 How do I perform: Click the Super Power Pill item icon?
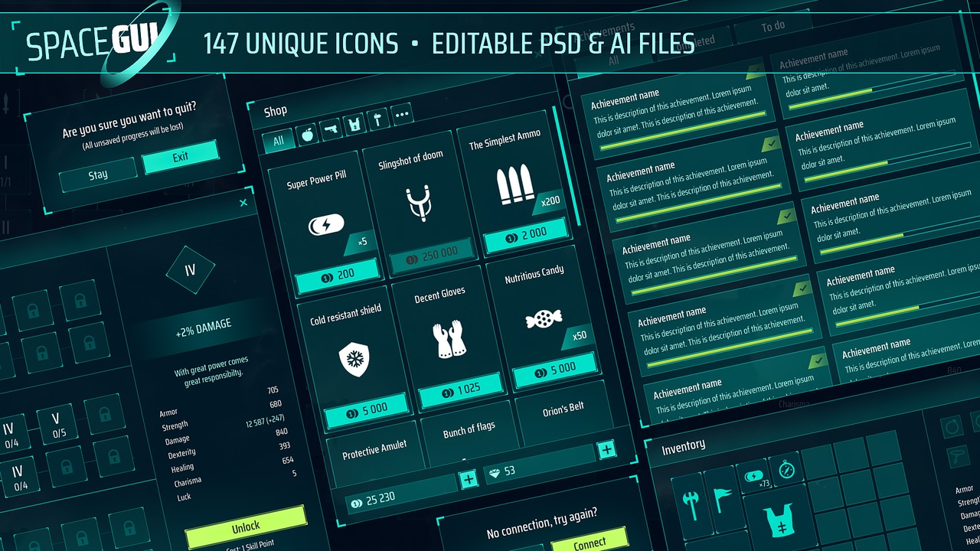click(326, 226)
